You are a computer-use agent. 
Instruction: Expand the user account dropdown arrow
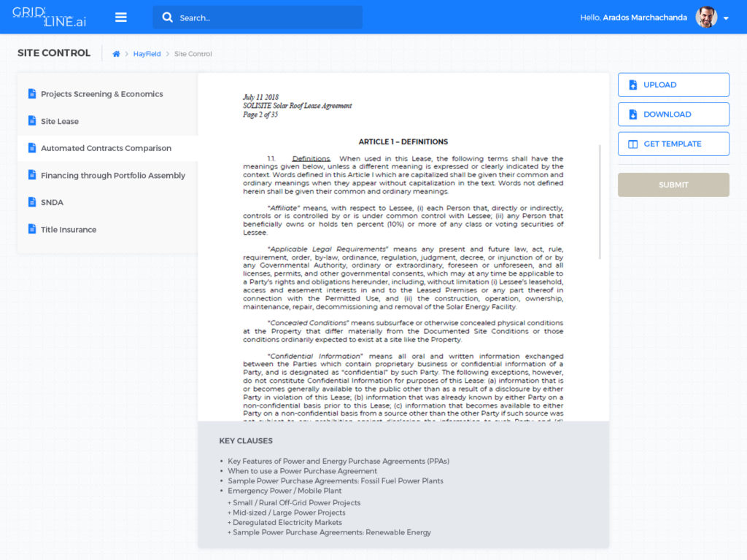coord(726,18)
